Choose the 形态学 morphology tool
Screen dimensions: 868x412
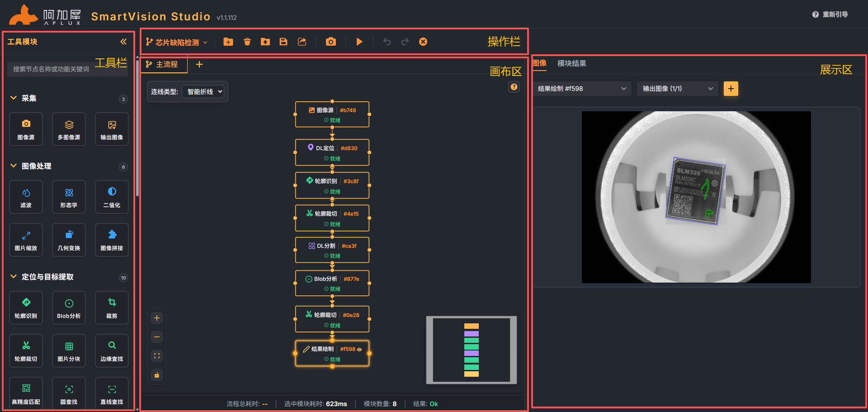click(x=69, y=197)
